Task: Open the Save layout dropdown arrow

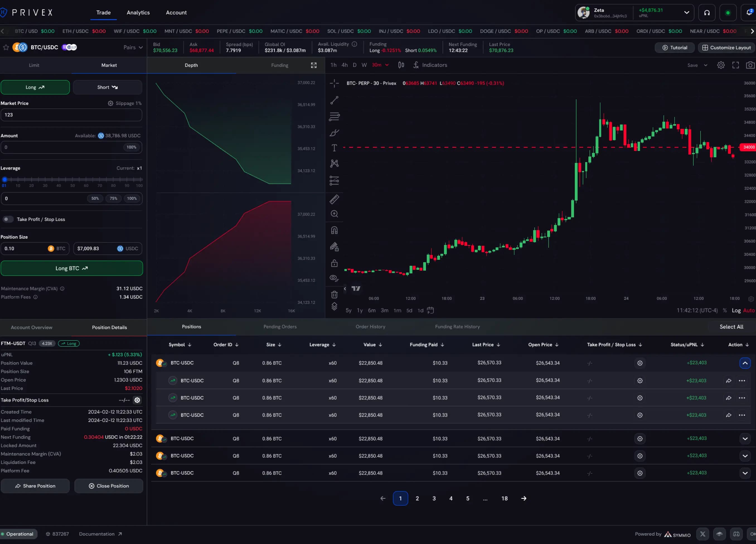Action: click(x=705, y=65)
